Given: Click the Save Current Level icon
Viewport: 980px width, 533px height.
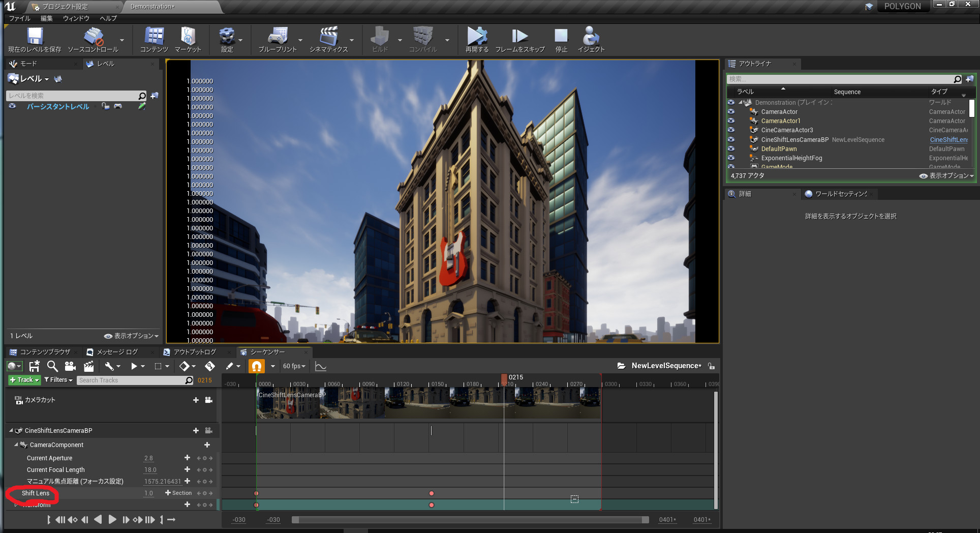Looking at the screenshot, I should point(35,37).
